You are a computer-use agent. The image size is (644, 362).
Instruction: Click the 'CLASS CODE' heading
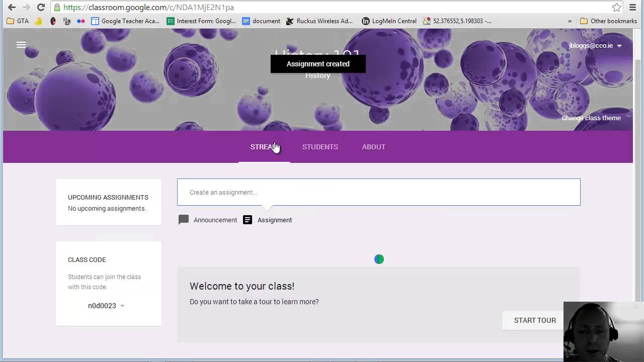[87, 259]
